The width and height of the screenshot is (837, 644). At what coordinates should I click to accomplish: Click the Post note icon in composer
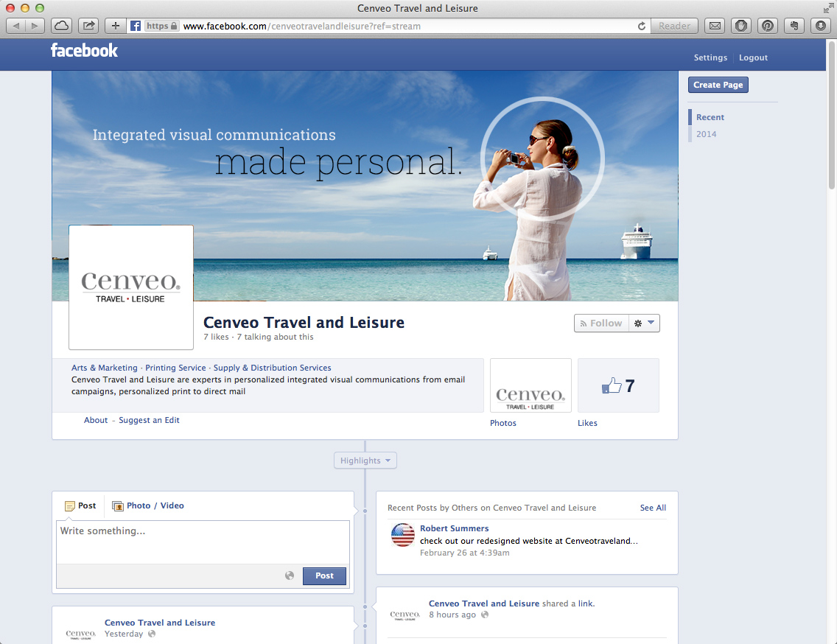69,505
